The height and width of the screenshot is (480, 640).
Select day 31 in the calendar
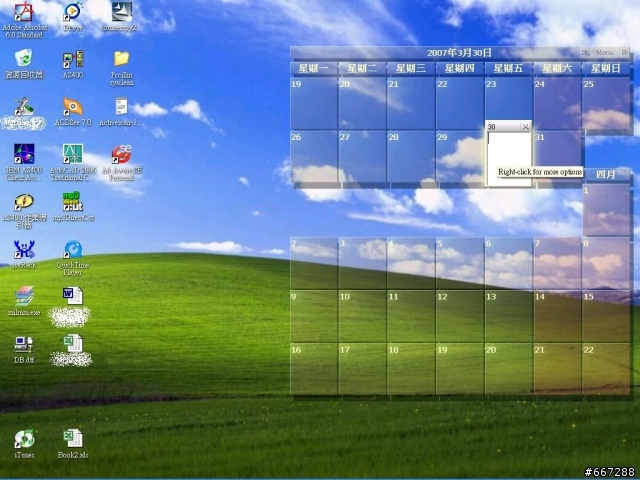pyautogui.click(x=557, y=156)
